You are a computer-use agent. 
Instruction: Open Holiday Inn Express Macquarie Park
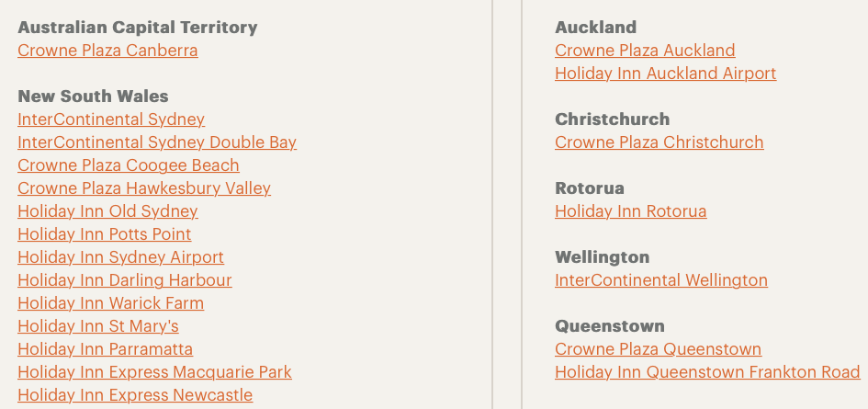154,372
